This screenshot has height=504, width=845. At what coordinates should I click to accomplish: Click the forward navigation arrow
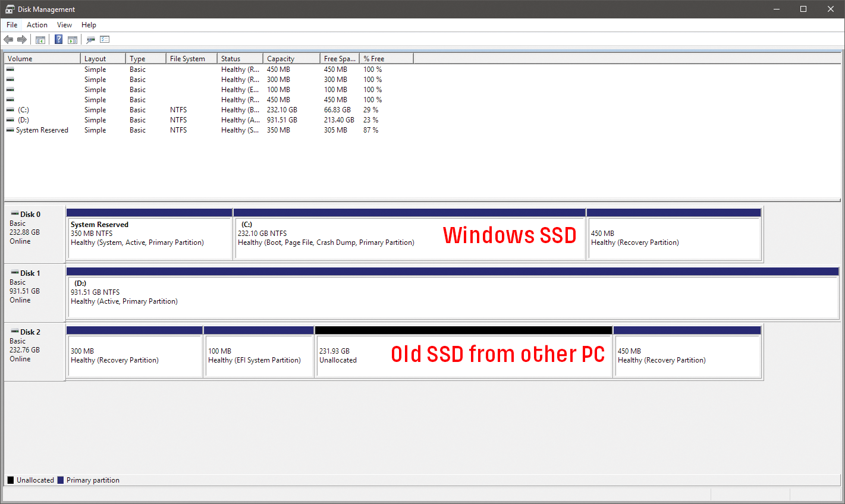tap(22, 39)
